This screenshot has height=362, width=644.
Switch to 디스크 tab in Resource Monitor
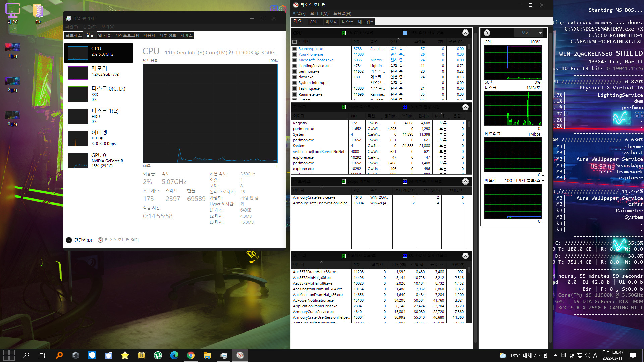[348, 22]
